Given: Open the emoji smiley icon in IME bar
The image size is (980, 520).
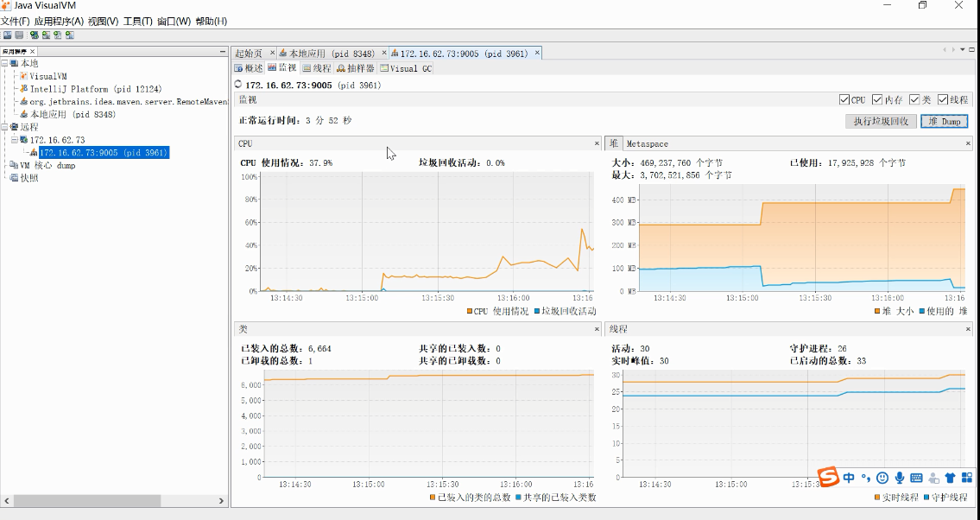Looking at the screenshot, I should tap(882, 479).
